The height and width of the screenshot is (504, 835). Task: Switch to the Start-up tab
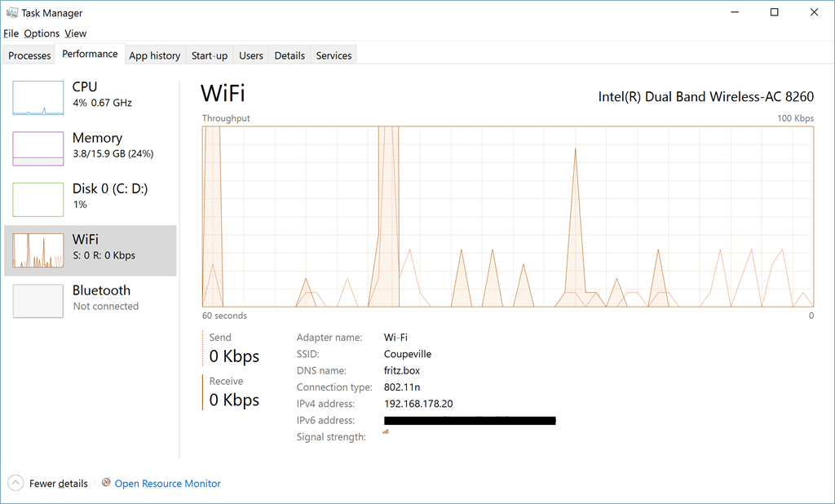(210, 55)
